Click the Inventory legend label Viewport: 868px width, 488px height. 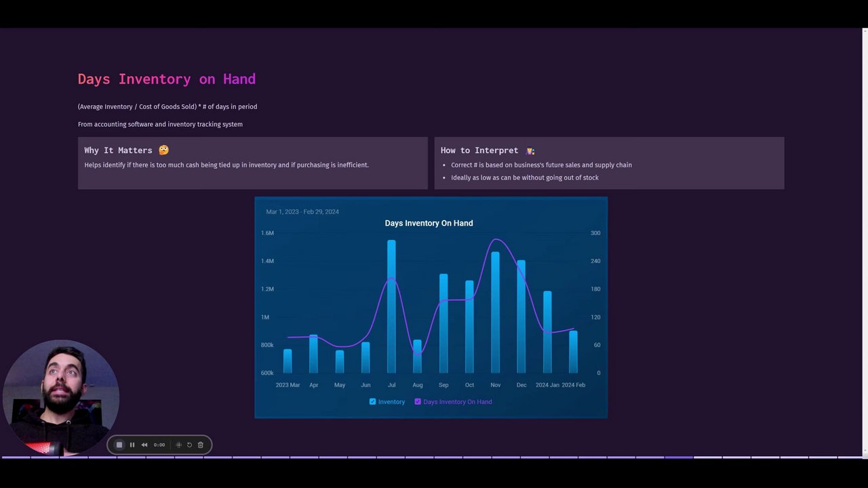[391, 402]
